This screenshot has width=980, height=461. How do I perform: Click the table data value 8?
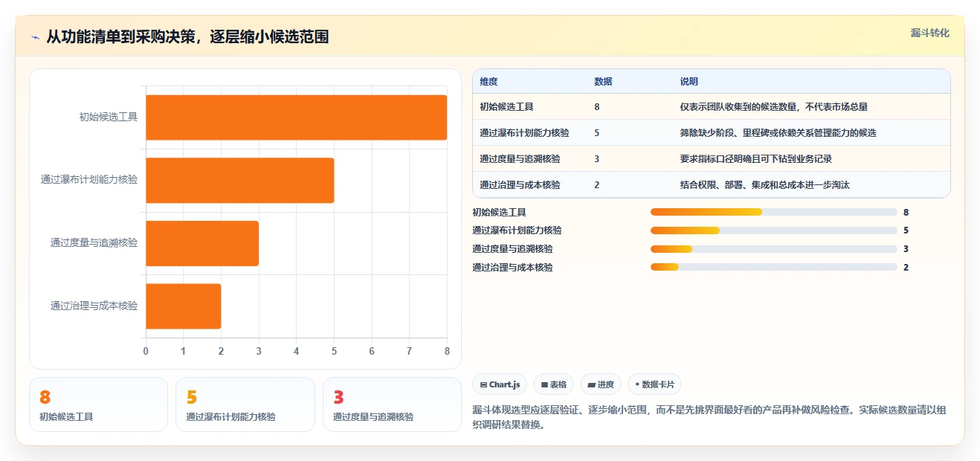(597, 107)
